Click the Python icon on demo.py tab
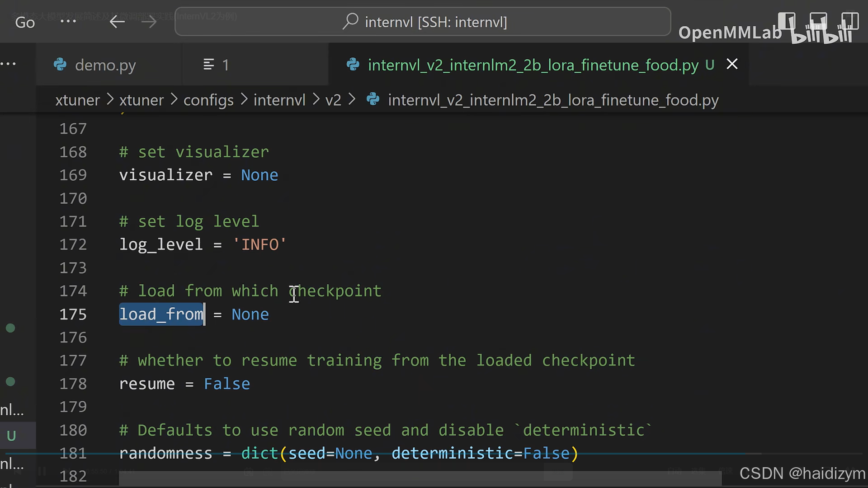Screen dimensions: 868x488 60,65
